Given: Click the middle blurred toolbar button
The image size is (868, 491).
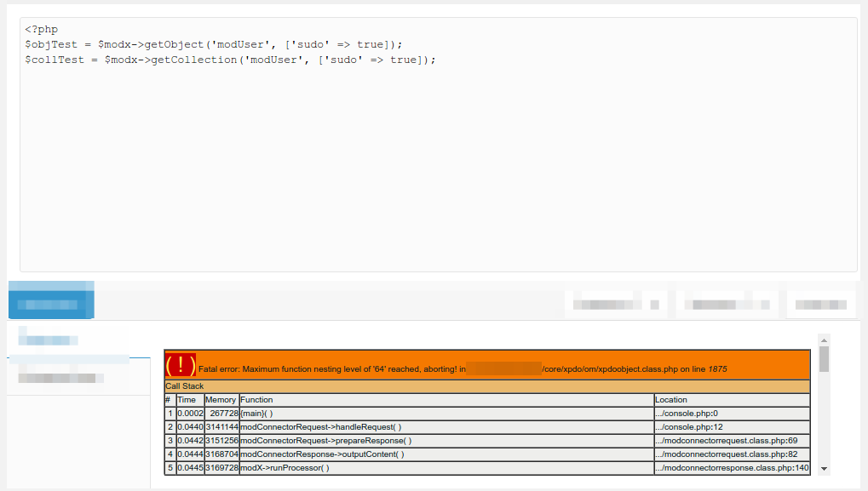Looking at the screenshot, I should click(x=727, y=305).
